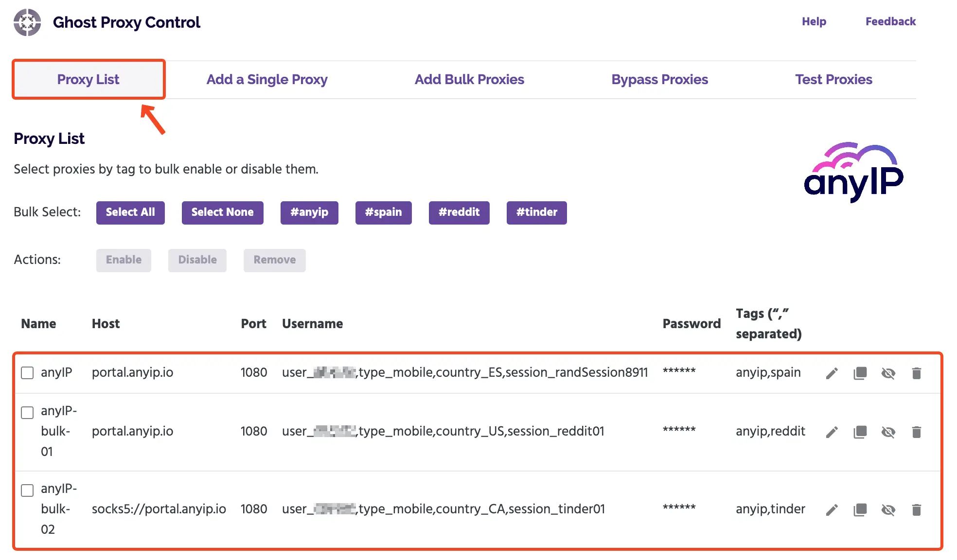Image resolution: width=957 pixels, height=560 pixels.
Task: Delete the anyIP proxy with its trash icon
Action: (917, 373)
